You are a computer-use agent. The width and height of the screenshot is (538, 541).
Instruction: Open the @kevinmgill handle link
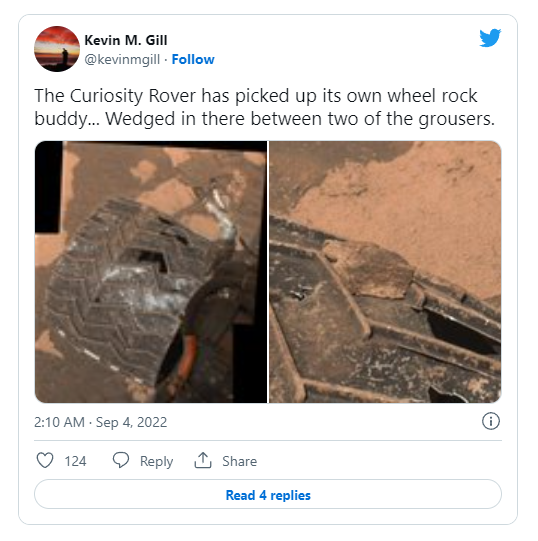point(122,59)
